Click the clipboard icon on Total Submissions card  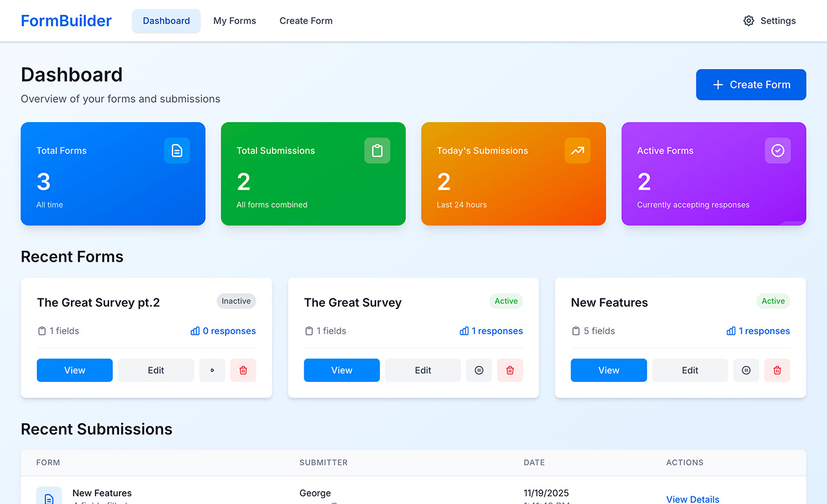tap(377, 151)
